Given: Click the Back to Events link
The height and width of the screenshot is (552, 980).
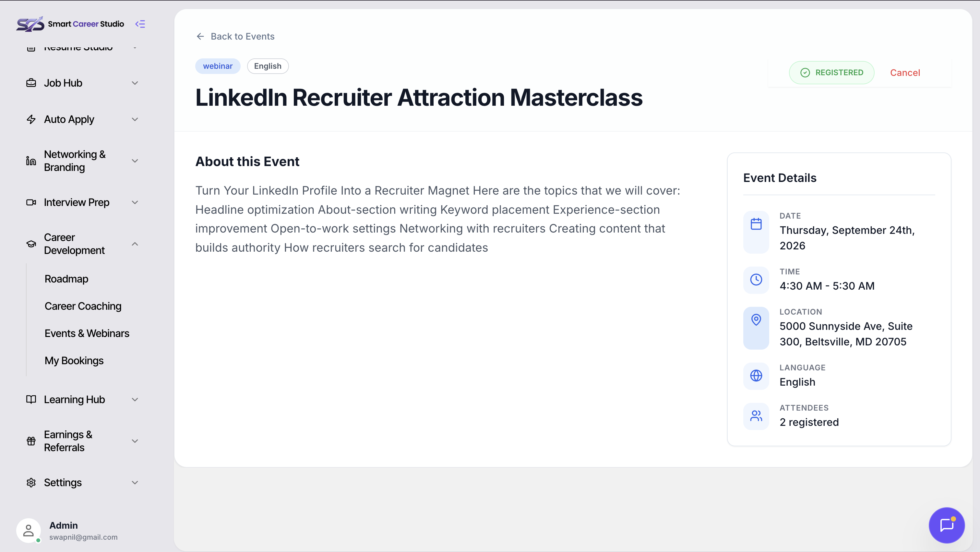Looking at the screenshot, I should tap(235, 36).
